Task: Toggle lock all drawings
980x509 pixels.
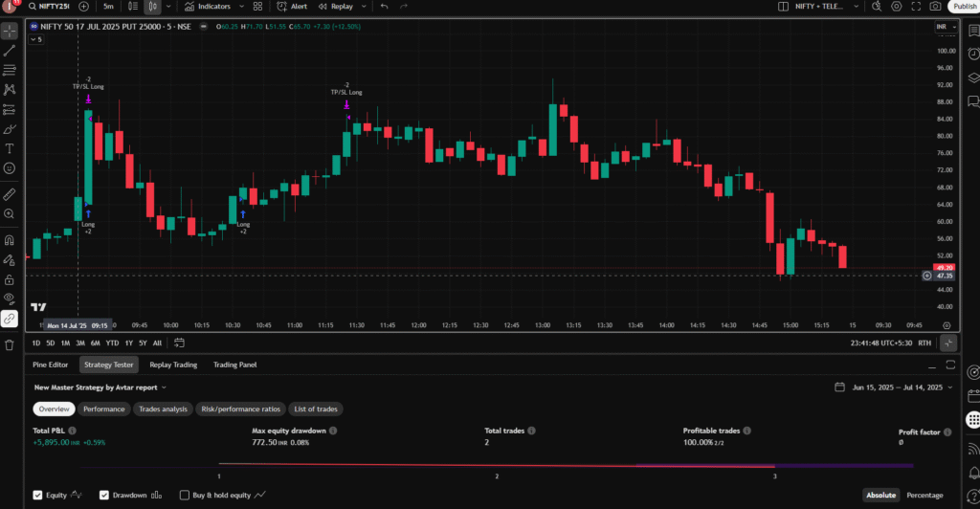Action: pyautogui.click(x=10, y=279)
